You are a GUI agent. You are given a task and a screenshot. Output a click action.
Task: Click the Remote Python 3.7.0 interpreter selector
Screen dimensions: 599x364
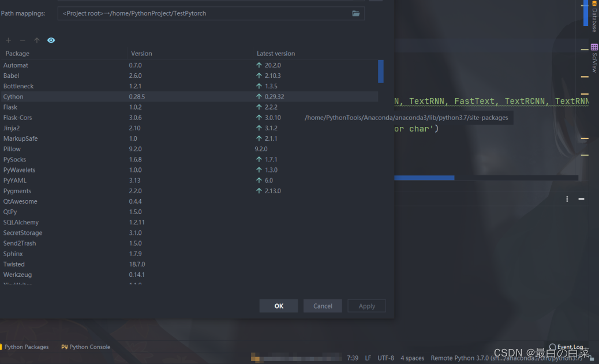[507, 358]
